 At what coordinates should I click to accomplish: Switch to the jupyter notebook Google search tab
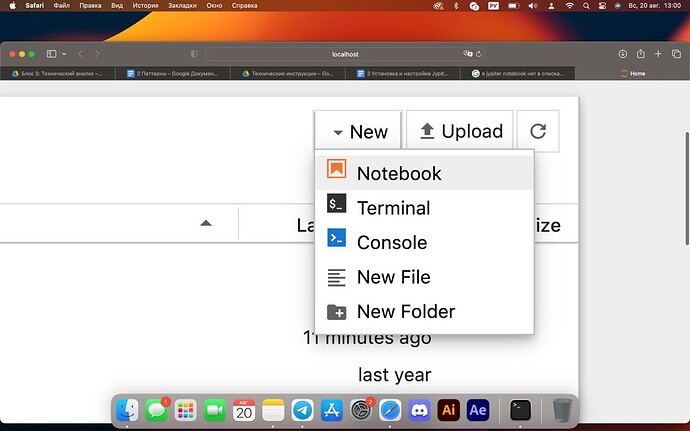tap(518, 74)
